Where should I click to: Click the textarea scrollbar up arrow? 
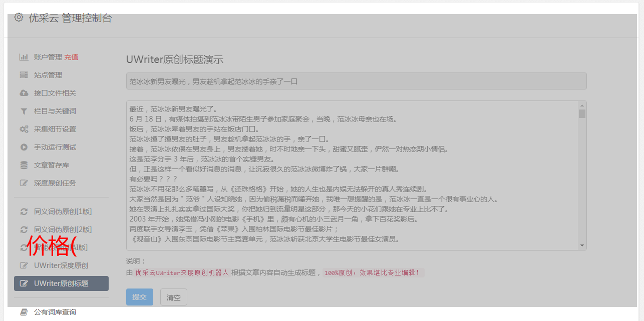click(582, 105)
